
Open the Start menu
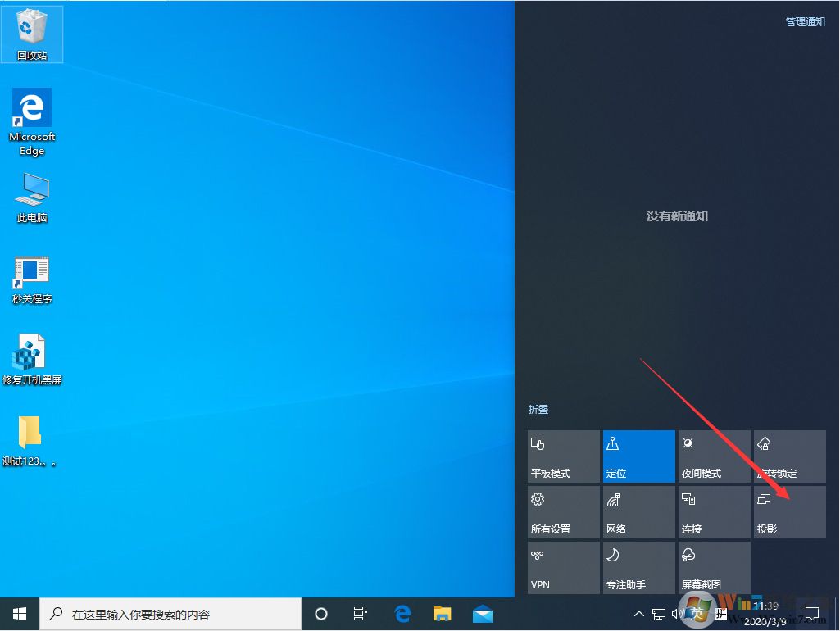pyautogui.click(x=18, y=613)
